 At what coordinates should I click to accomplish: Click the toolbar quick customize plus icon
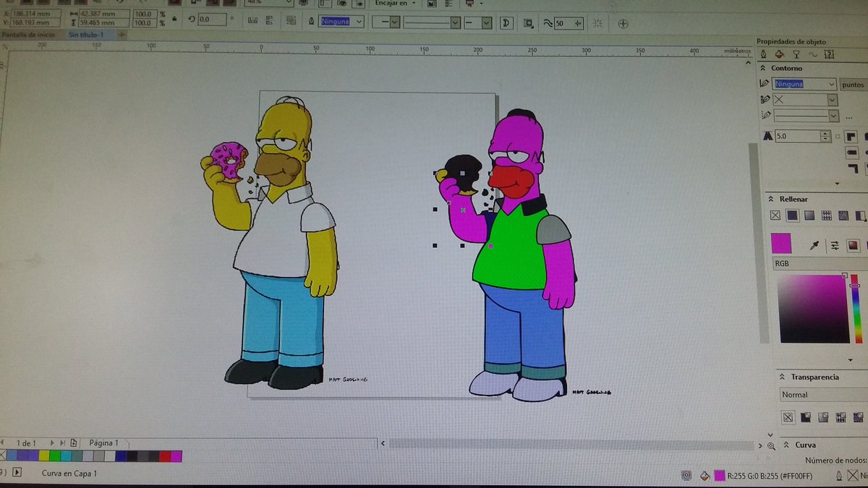[x=623, y=24]
